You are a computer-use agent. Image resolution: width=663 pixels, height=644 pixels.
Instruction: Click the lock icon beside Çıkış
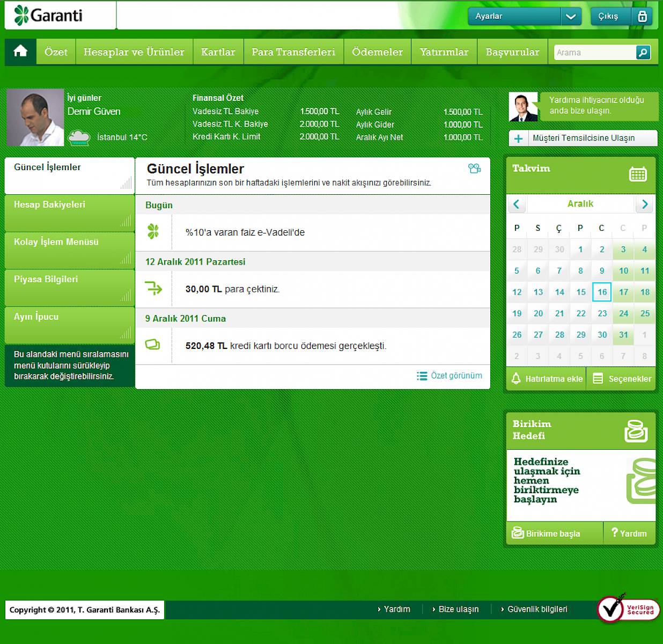tap(642, 17)
